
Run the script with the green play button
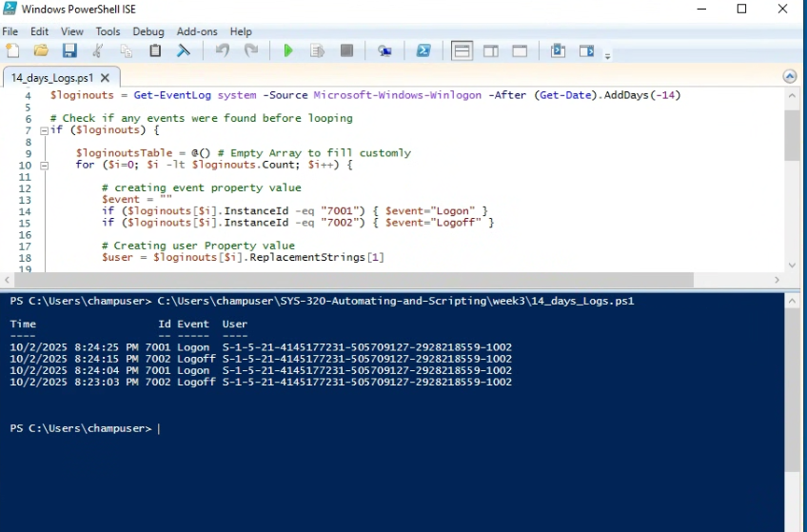(x=288, y=50)
